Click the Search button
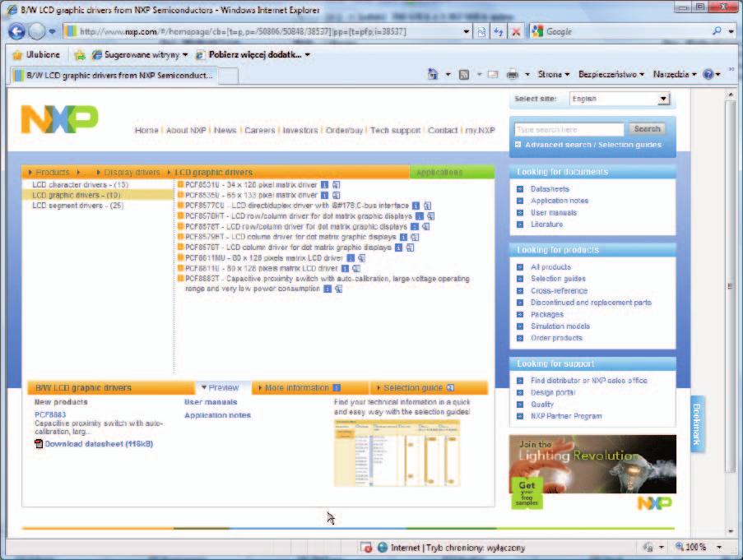Image resolution: width=743 pixels, height=560 pixels. click(x=647, y=129)
